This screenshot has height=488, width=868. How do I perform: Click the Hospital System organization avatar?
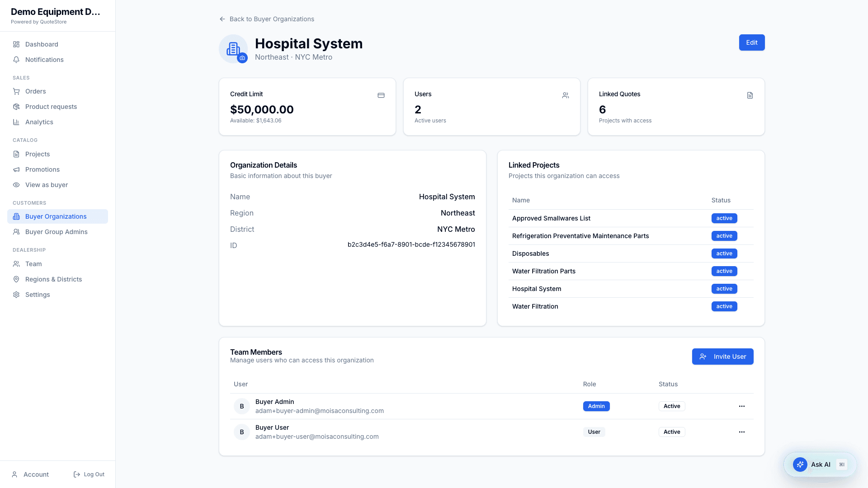coord(233,49)
